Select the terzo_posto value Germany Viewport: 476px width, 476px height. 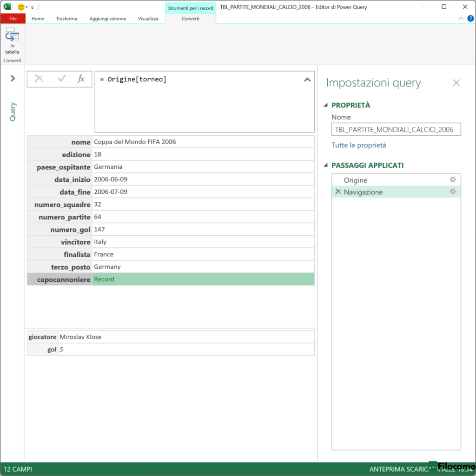click(107, 267)
